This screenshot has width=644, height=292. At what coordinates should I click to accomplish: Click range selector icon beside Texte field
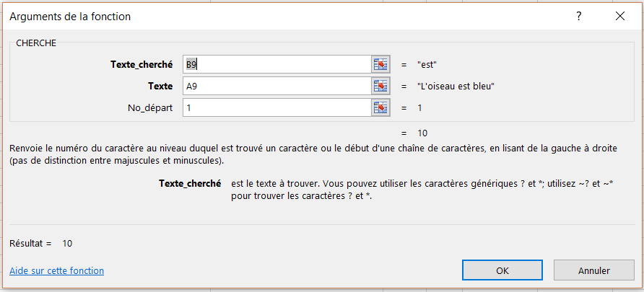(380, 86)
